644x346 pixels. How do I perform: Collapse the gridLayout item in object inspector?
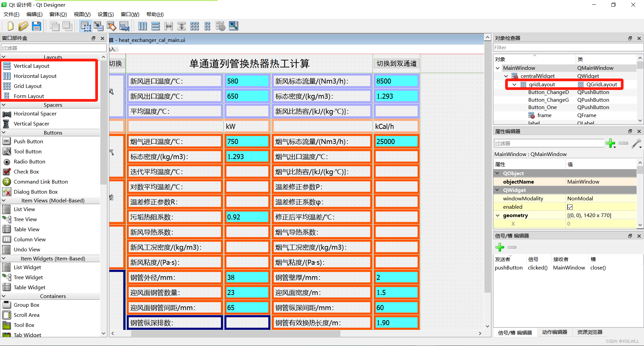[514, 84]
